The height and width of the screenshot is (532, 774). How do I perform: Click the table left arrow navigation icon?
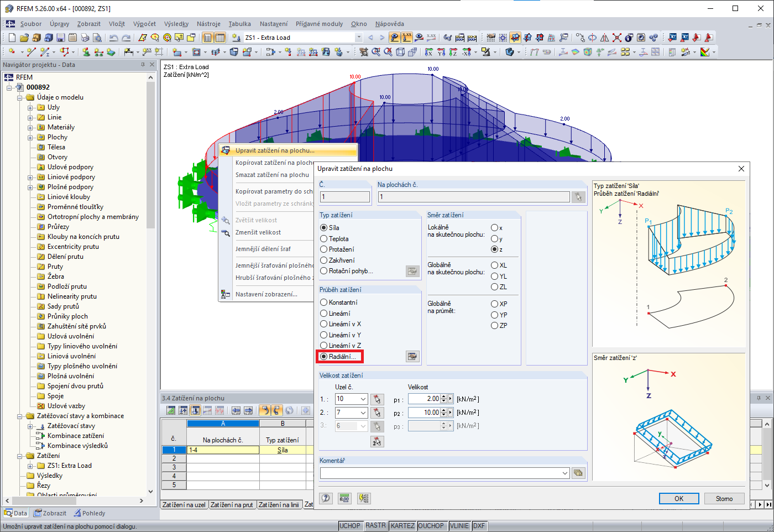236,410
